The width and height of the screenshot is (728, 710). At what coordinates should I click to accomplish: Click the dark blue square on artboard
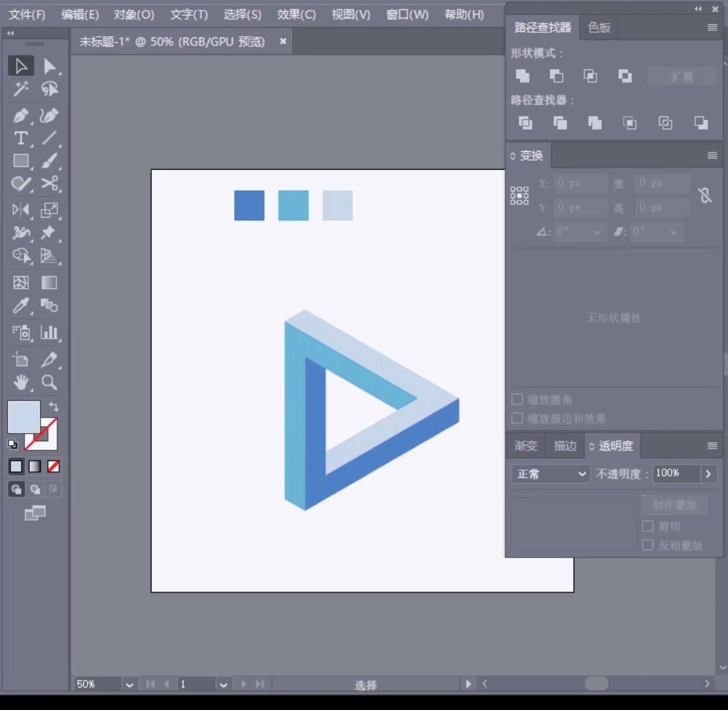click(249, 205)
